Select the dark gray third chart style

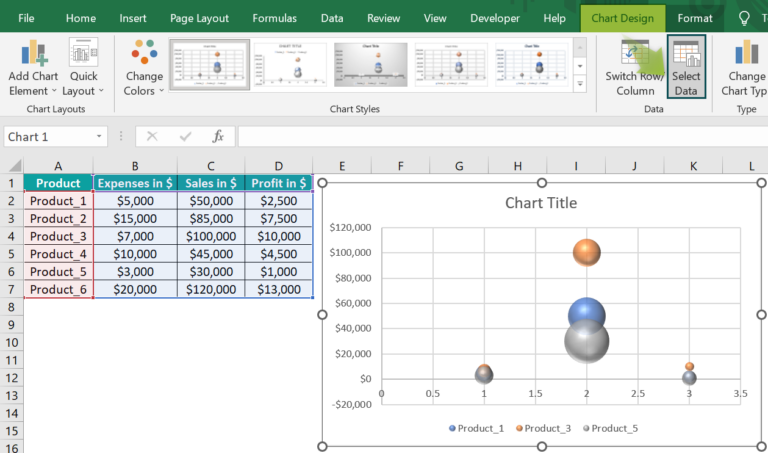coord(370,65)
